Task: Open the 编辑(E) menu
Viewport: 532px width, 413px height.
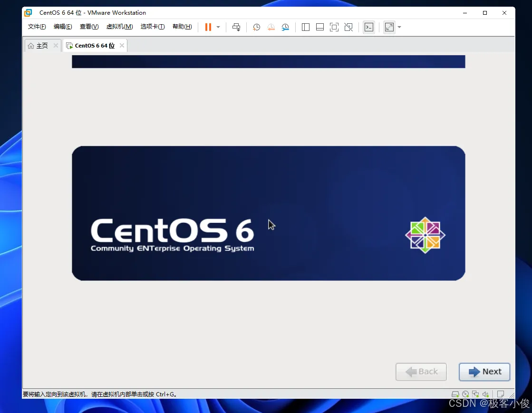Action: [63, 27]
